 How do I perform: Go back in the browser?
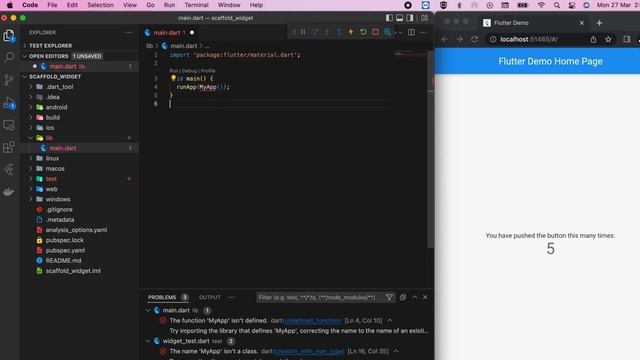(x=444, y=39)
